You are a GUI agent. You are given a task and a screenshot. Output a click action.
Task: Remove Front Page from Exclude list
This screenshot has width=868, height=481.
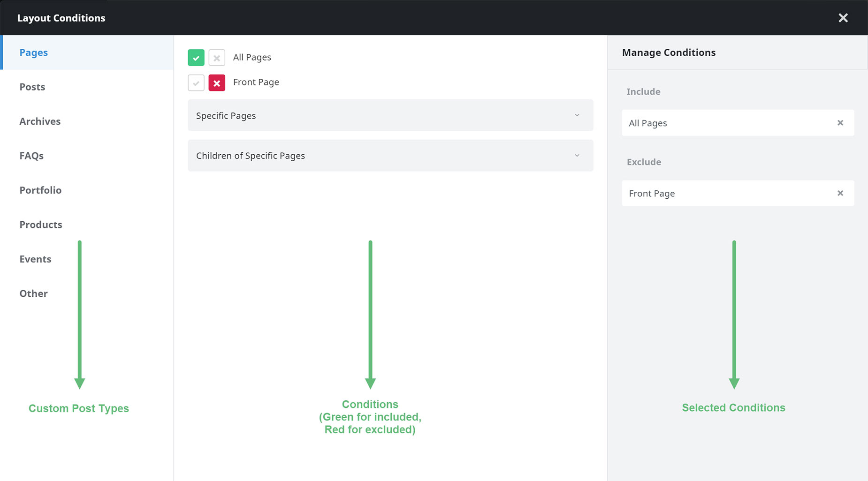pyautogui.click(x=840, y=193)
